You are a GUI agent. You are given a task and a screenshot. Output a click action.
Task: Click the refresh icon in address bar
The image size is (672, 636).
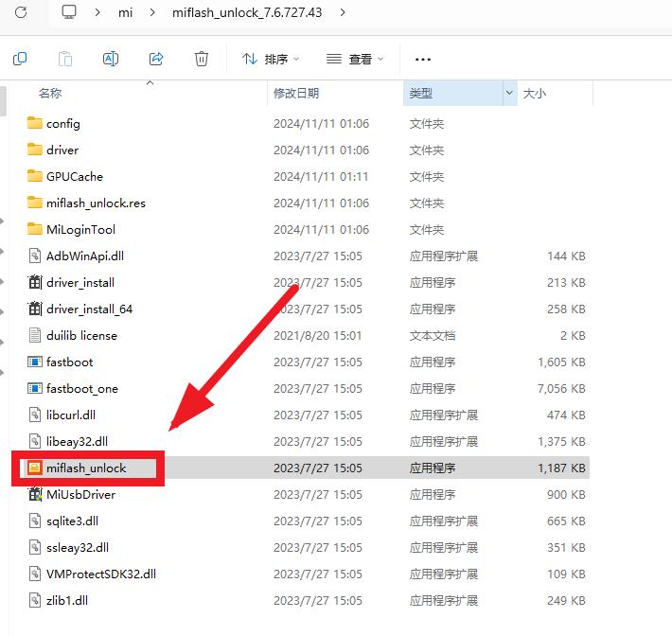coord(21,12)
